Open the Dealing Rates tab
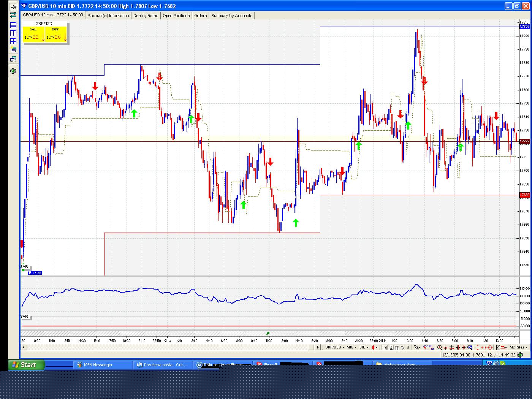 point(146,16)
